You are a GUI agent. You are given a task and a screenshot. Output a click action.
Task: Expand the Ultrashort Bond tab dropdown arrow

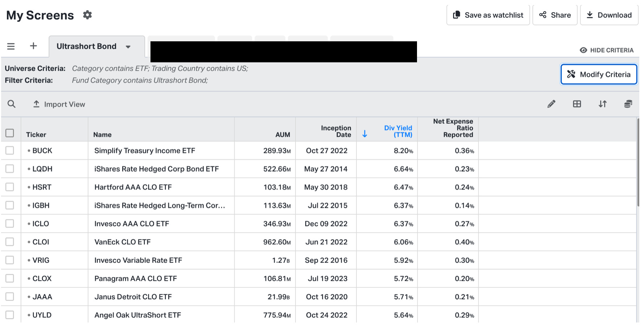point(128,47)
